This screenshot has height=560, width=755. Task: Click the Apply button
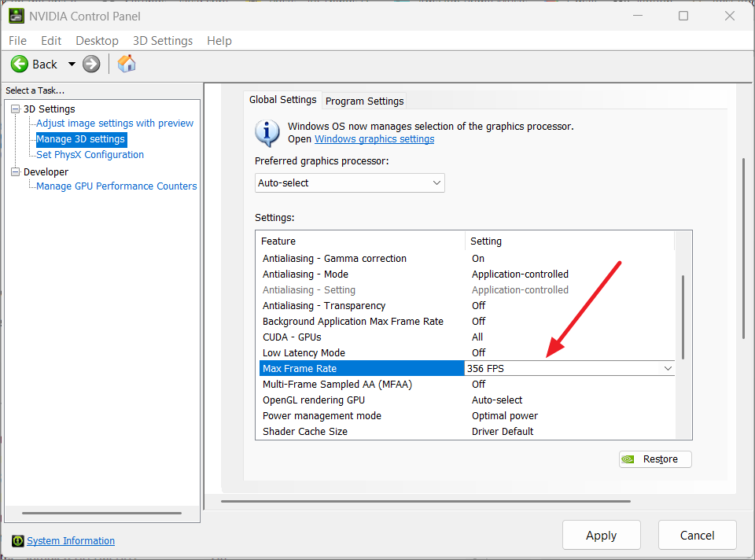[602, 535]
